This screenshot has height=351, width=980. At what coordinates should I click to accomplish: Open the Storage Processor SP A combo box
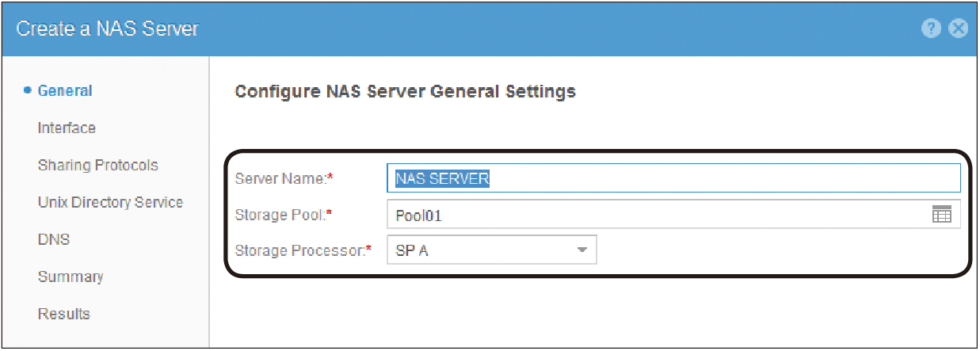coord(491,250)
